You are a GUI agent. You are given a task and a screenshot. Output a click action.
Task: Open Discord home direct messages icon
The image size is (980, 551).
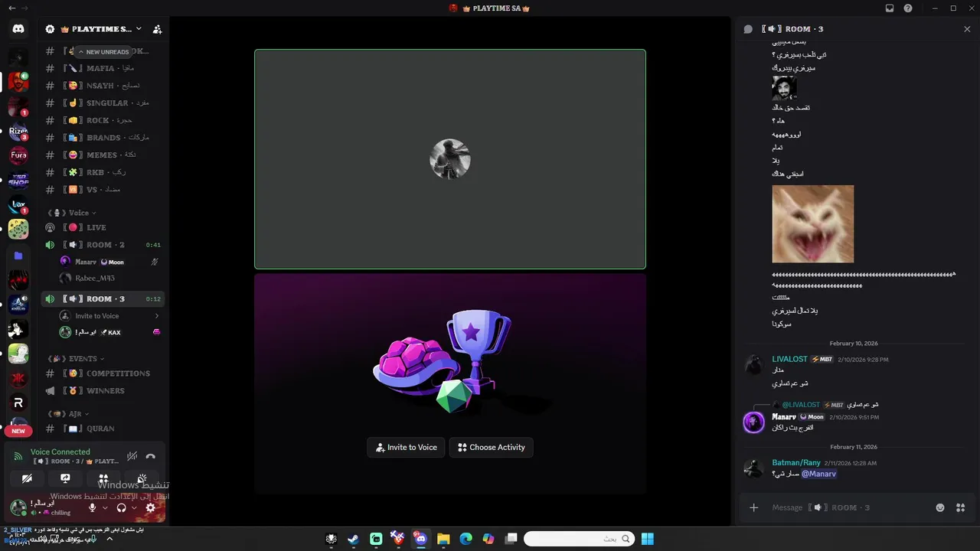(18, 29)
